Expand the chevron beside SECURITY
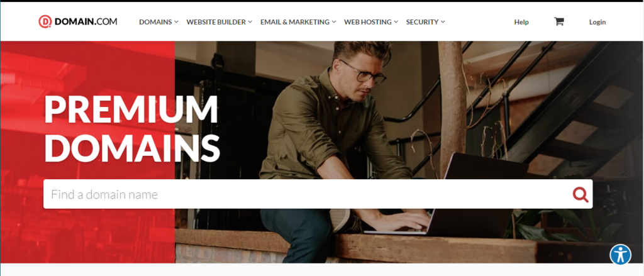This screenshot has width=644, height=276. [x=443, y=22]
